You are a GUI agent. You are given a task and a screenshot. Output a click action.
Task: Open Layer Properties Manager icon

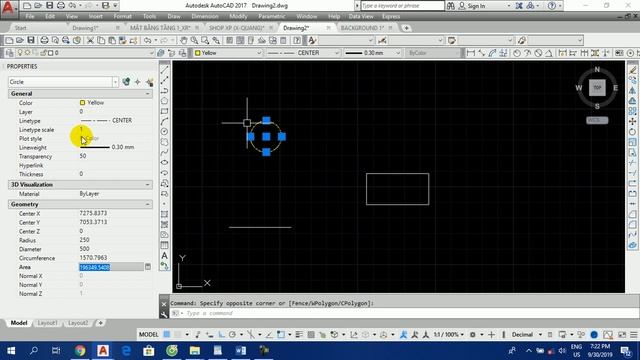[10, 53]
